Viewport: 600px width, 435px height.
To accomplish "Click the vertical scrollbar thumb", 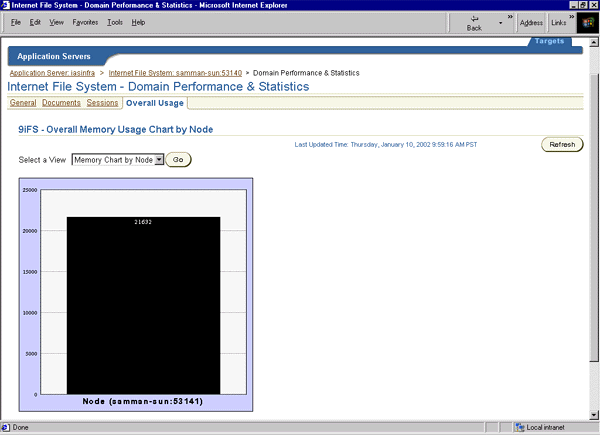I will click(594, 216).
